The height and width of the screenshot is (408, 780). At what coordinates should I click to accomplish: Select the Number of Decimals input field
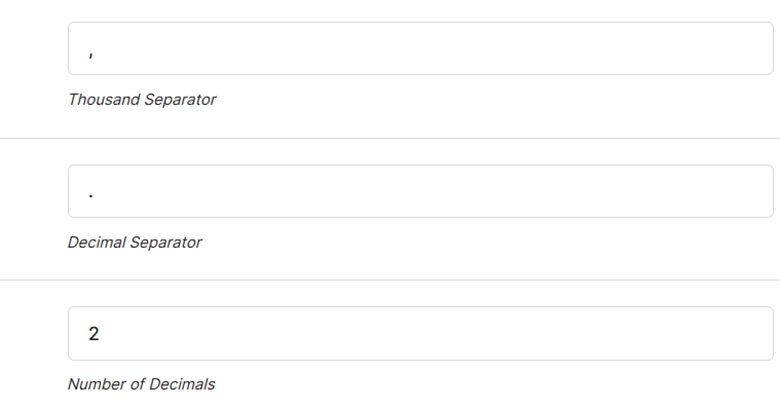click(420, 333)
